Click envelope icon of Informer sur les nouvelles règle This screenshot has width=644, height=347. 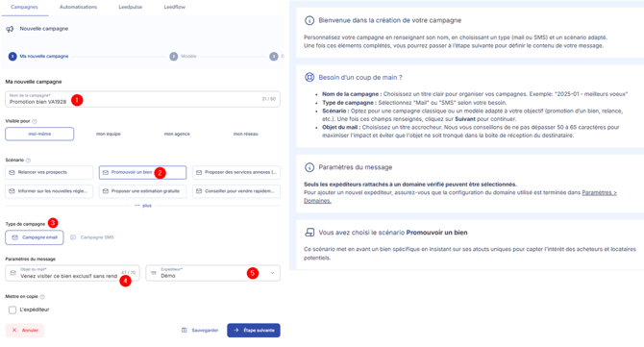click(x=12, y=191)
